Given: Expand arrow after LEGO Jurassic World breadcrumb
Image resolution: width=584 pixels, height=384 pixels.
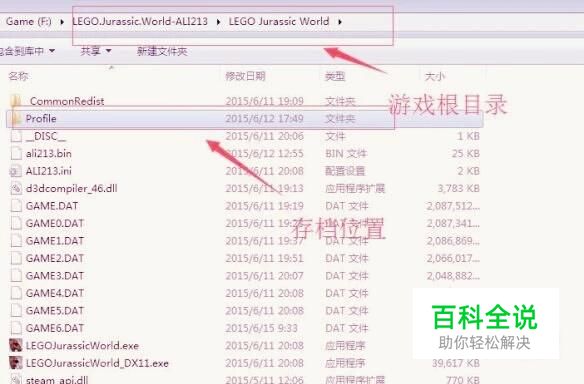Looking at the screenshot, I should (340, 22).
